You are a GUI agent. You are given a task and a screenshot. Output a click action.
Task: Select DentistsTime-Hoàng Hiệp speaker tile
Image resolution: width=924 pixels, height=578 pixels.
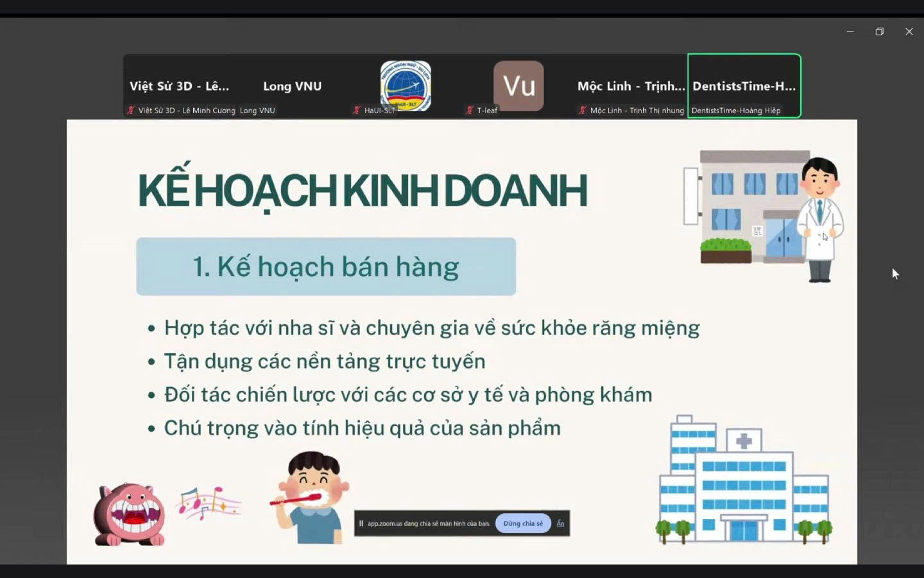pos(744,85)
